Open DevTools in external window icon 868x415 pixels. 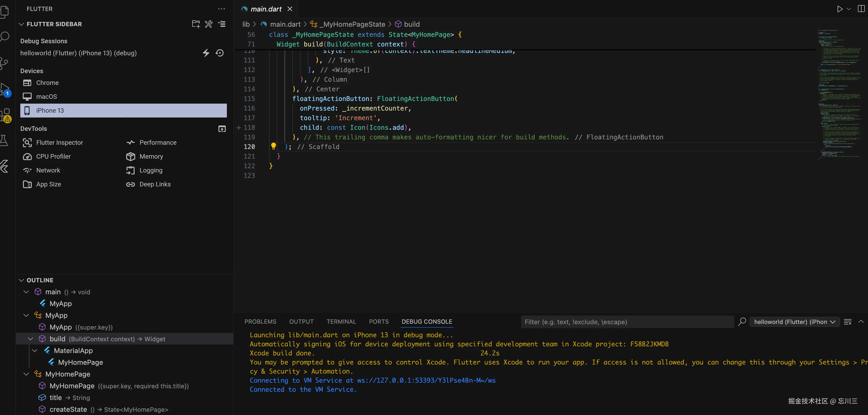222,129
